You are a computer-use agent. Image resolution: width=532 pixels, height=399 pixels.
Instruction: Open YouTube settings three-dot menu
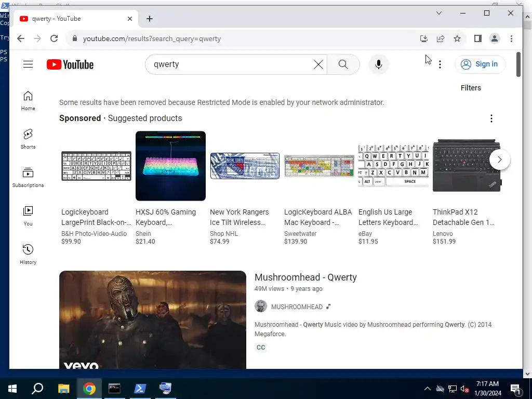pyautogui.click(x=440, y=64)
